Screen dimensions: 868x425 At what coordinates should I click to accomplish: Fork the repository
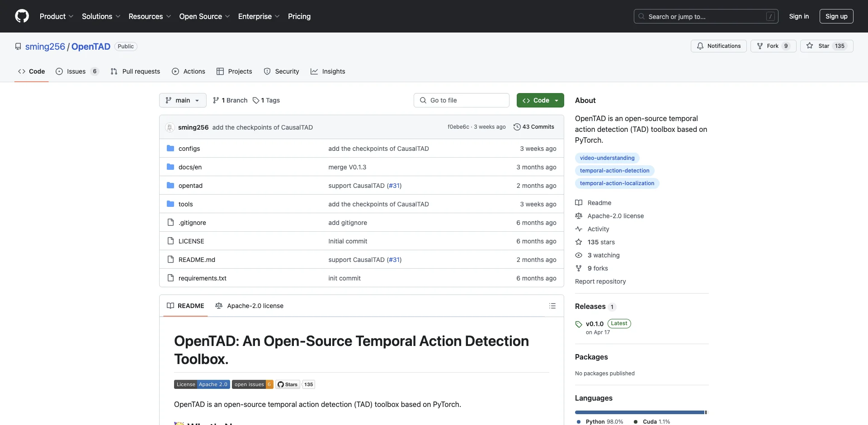point(773,46)
